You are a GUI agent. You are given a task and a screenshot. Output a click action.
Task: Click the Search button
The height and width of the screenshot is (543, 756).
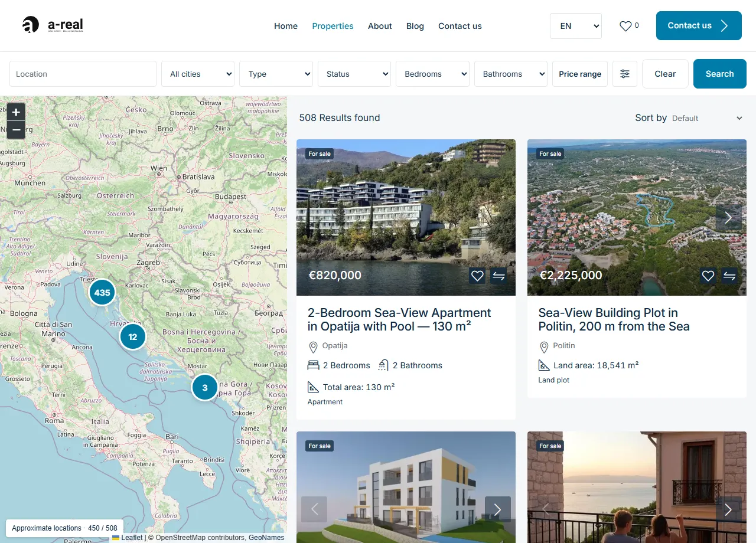[720, 74]
